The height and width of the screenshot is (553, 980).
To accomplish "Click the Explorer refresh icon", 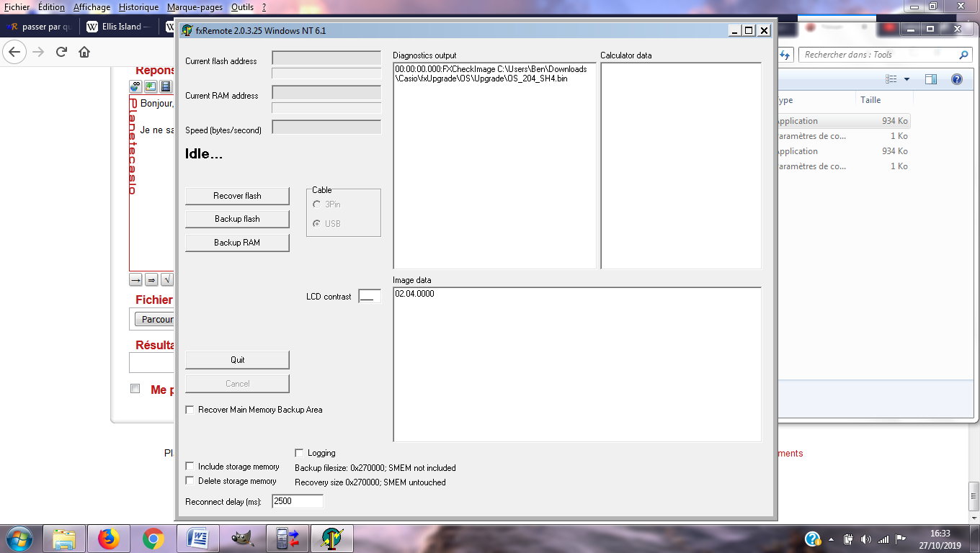I will click(787, 55).
